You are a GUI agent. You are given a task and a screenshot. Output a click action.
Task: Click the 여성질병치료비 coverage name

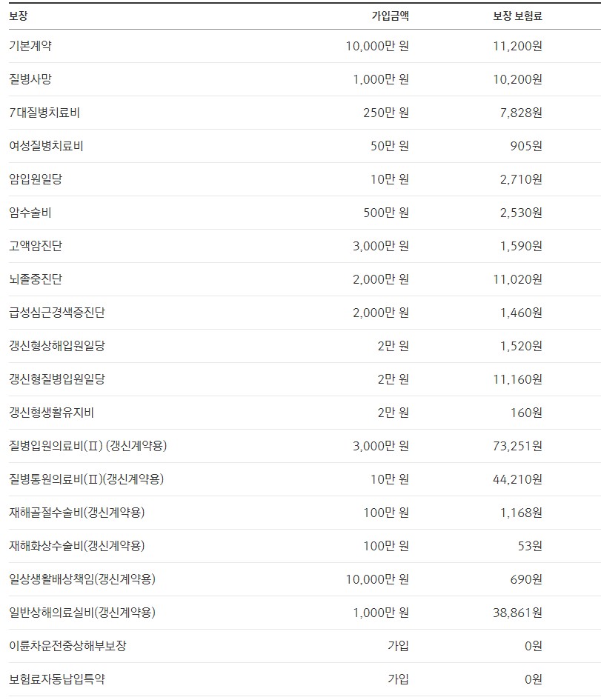46,146
